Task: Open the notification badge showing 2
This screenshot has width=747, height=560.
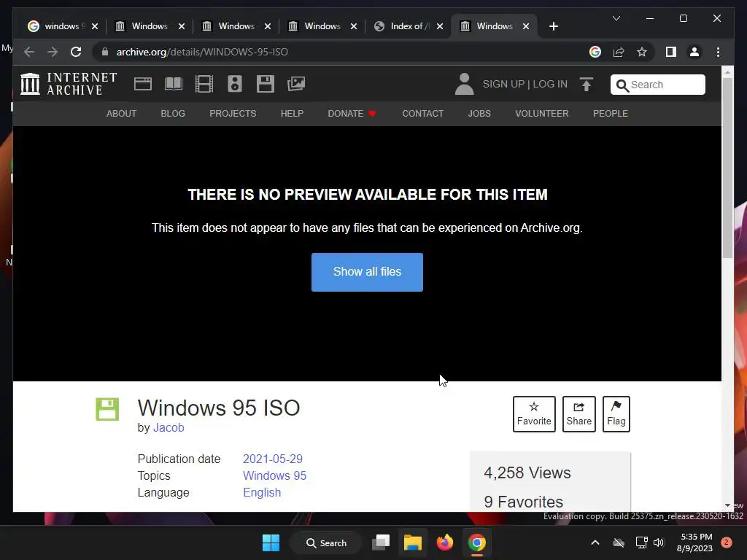Action: coord(726,542)
